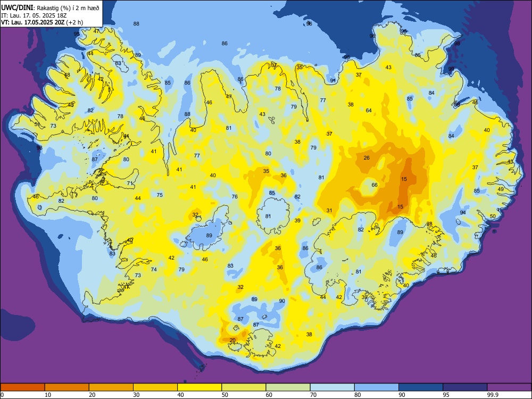Click the map value '91'

coord(333,80)
